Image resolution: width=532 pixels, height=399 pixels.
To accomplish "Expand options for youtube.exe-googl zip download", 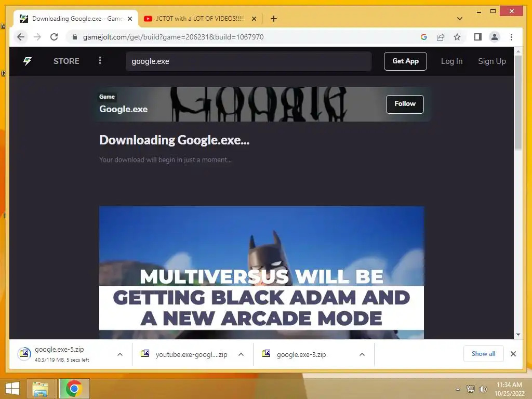I will (241, 354).
